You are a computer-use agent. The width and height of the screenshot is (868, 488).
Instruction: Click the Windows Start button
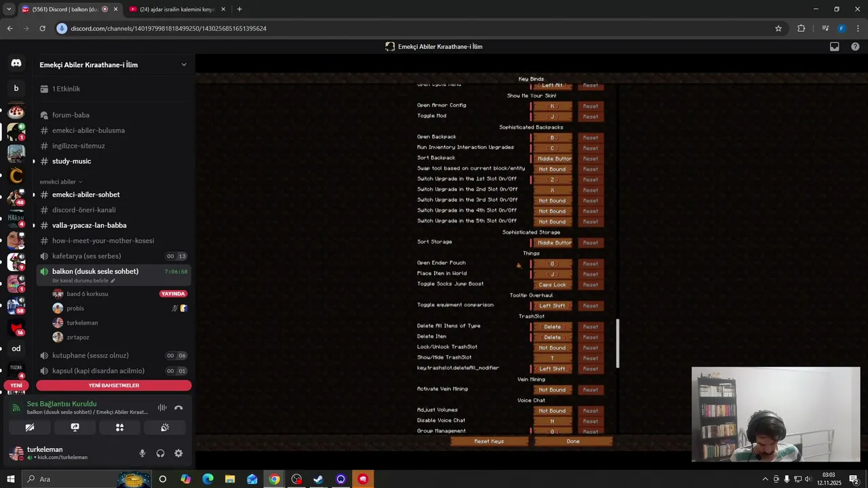(10, 479)
